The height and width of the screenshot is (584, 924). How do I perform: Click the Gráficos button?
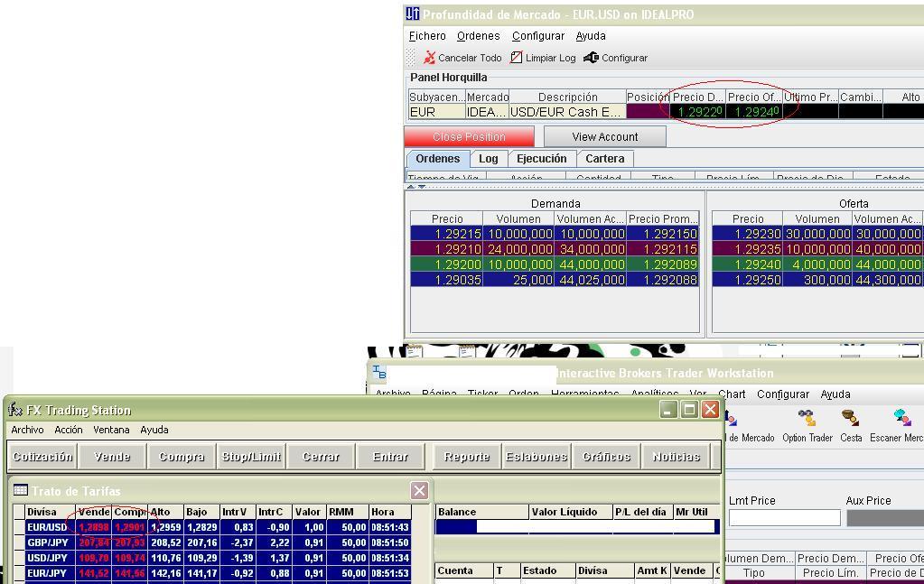coord(606,456)
